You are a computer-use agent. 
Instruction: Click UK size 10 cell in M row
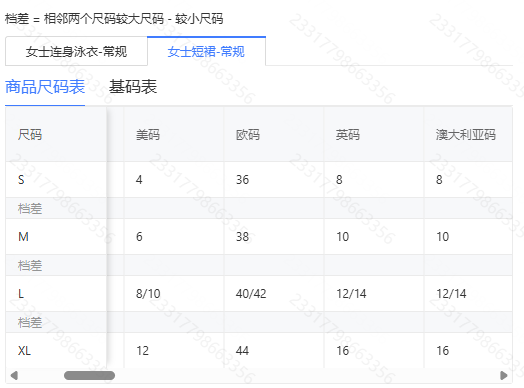tap(374, 237)
